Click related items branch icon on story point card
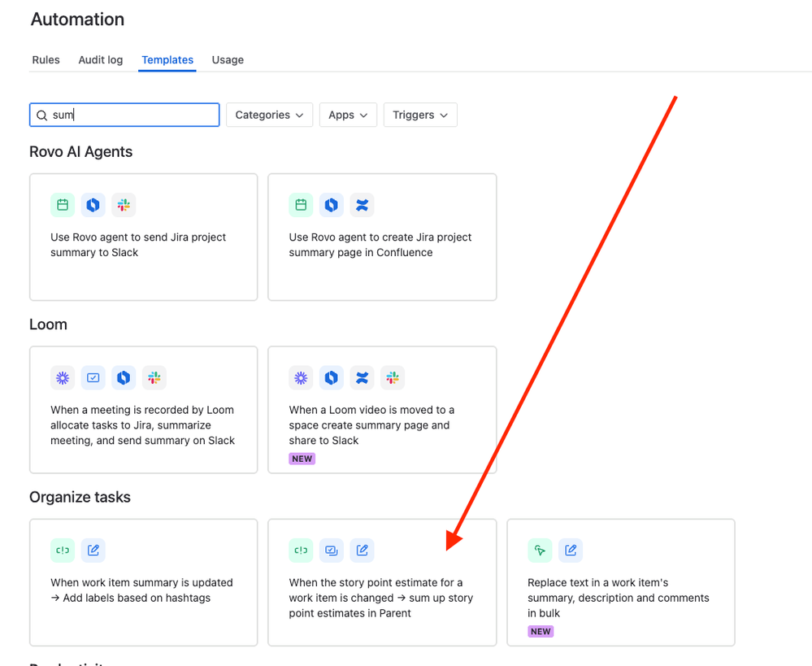This screenshot has height=666, width=812. tap(332, 551)
